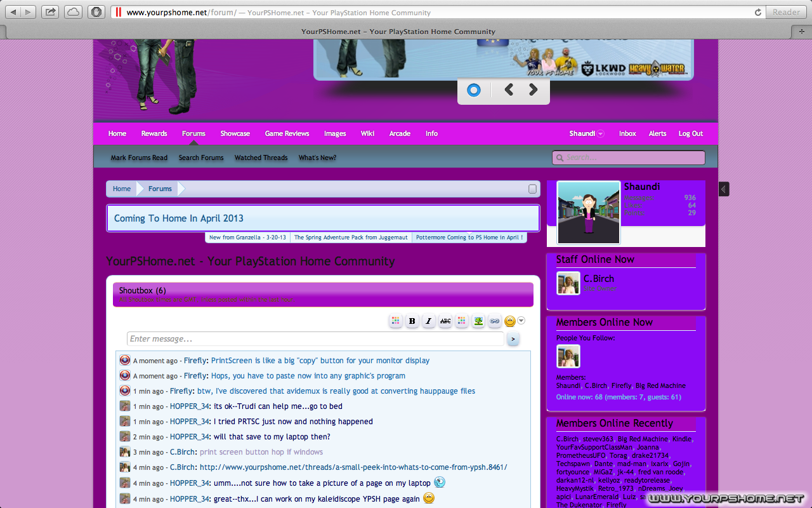Viewport: 812px width, 508px height.
Task: Open C.Birch under Staff Online Now
Action: click(x=599, y=279)
